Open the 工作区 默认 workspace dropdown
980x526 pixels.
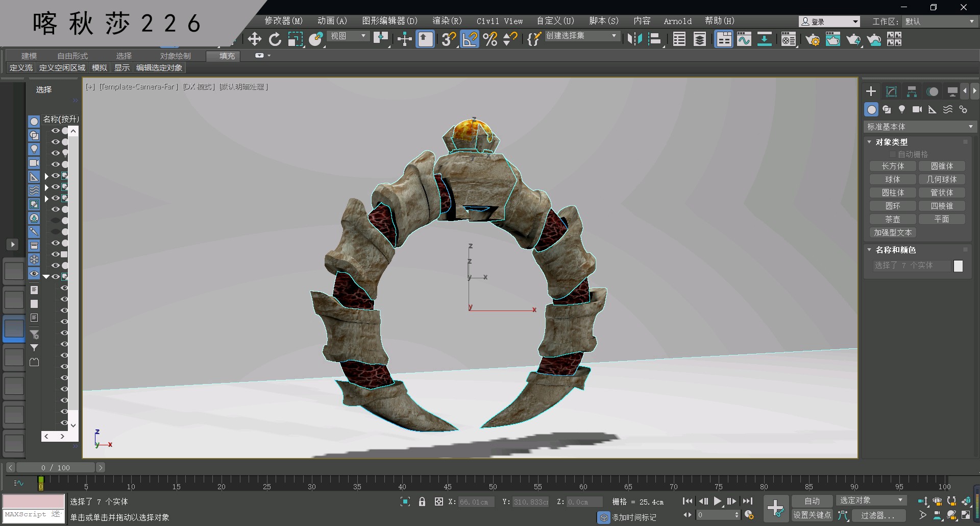(x=939, y=21)
